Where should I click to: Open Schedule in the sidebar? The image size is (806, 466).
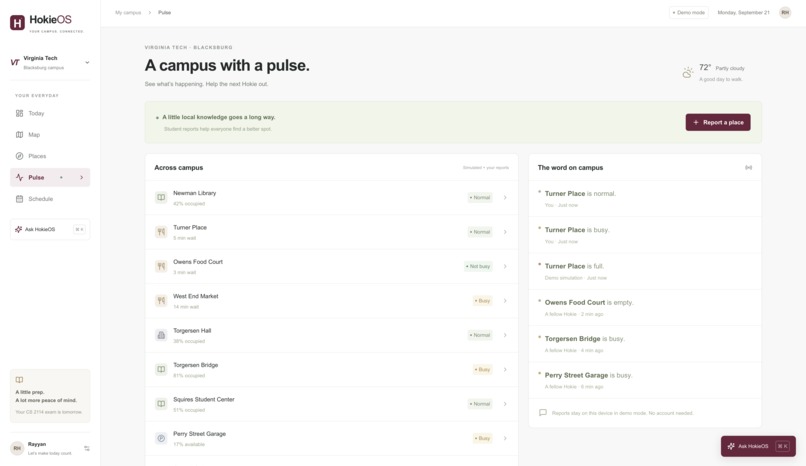pyautogui.click(x=50, y=199)
